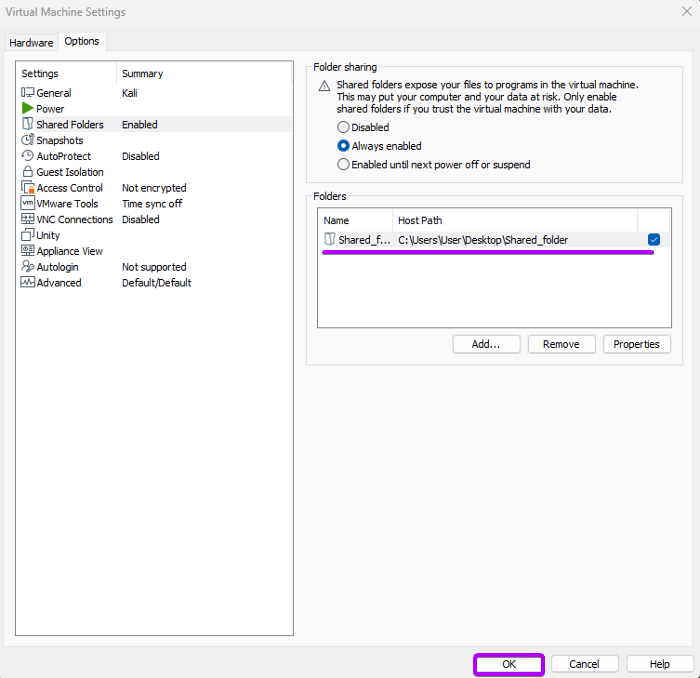Click the VMware Tools vm icon
This screenshot has height=678, width=700.
(27, 203)
